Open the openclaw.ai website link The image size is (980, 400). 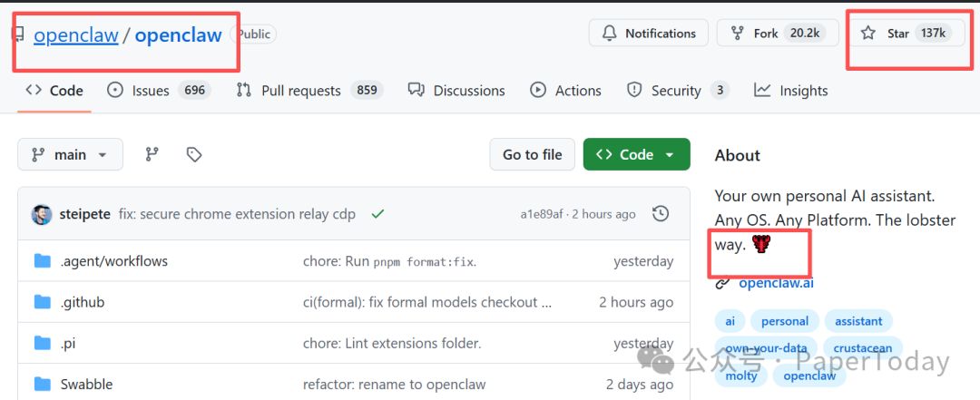click(776, 283)
